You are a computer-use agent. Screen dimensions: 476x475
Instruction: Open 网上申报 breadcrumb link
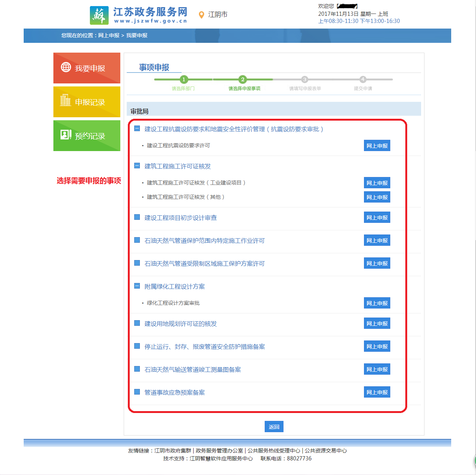point(109,35)
